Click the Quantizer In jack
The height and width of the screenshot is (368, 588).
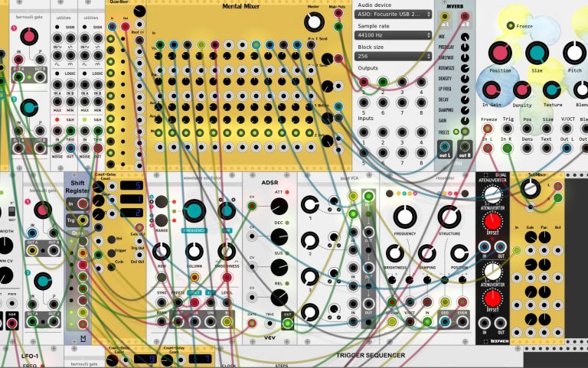point(112,26)
